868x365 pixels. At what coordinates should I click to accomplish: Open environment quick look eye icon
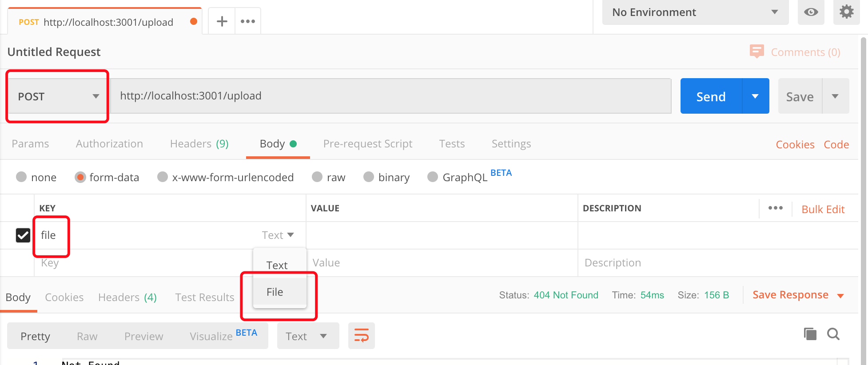pos(811,12)
